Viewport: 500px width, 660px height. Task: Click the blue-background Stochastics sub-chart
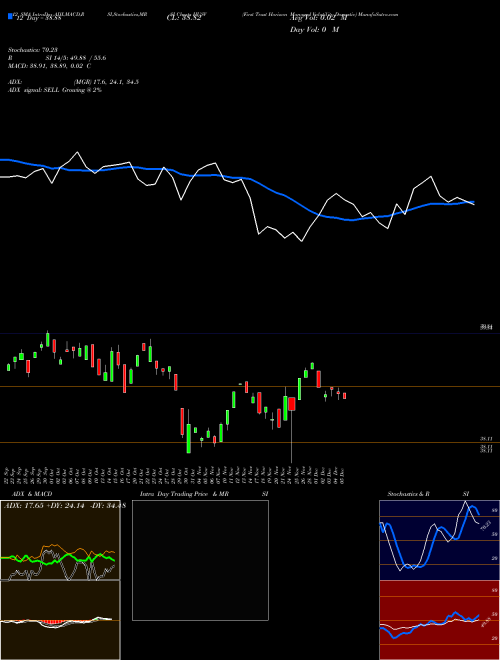[439, 540]
